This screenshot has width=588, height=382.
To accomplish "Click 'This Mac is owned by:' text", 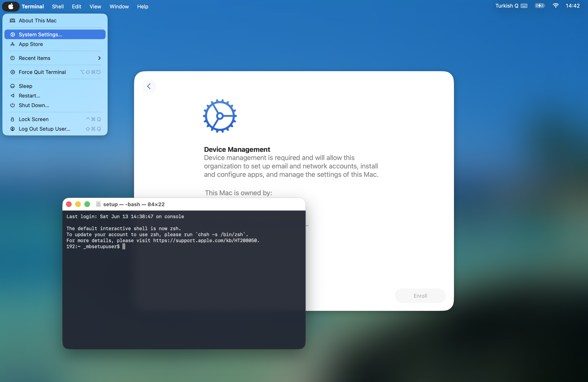I will pyautogui.click(x=238, y=193).
